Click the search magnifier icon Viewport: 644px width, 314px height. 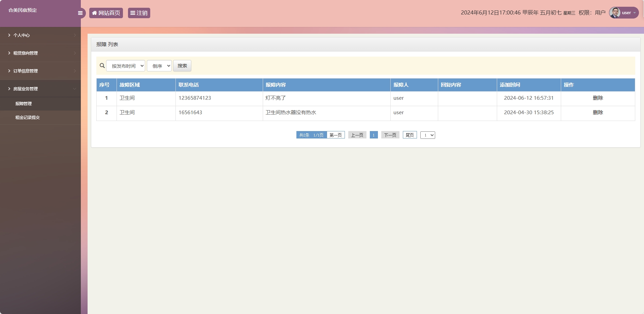coord(102,66)
